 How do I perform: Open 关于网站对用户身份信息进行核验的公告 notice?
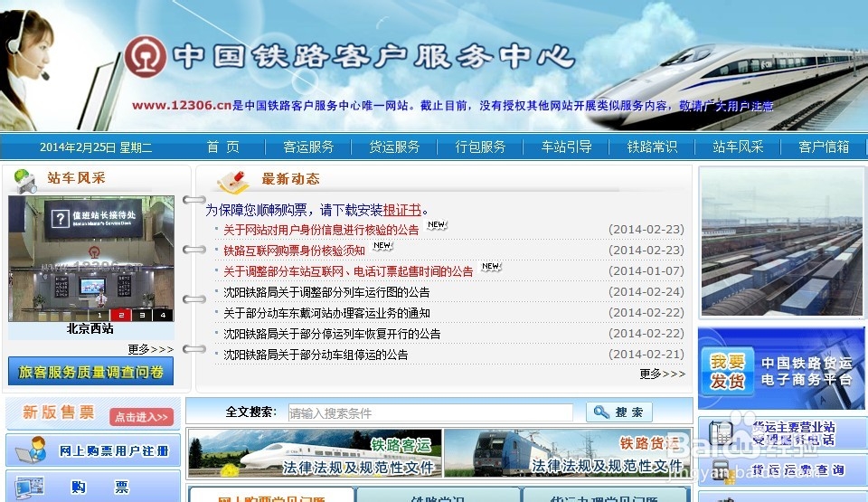[320, 230]
